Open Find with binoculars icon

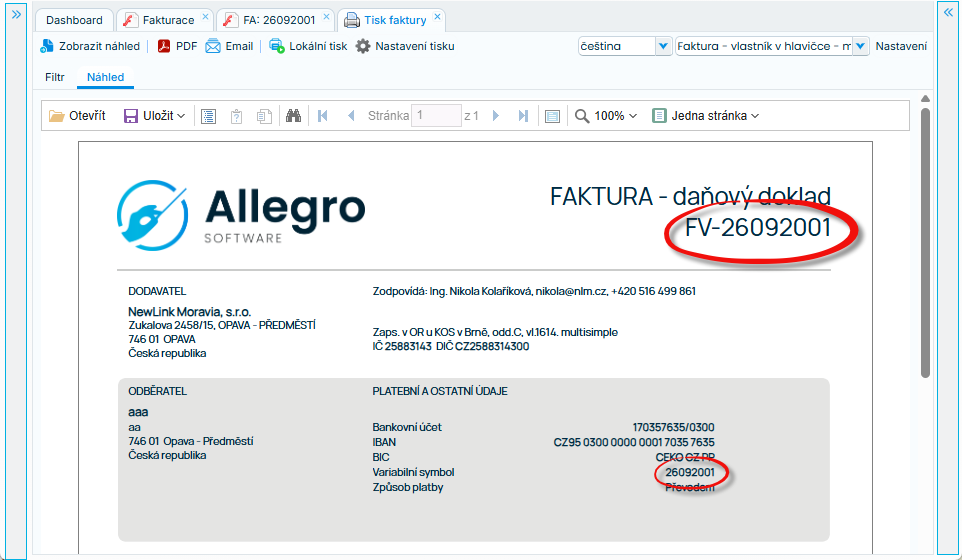(293, 116)
